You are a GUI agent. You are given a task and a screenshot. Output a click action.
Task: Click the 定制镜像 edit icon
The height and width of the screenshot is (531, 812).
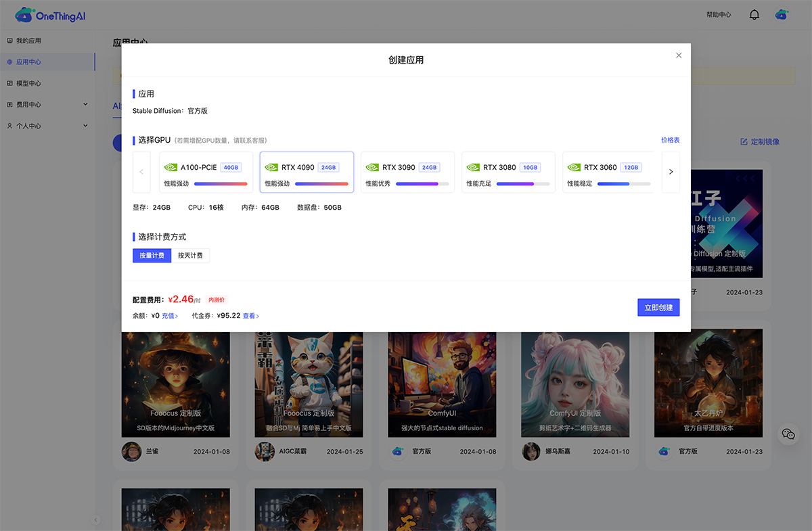tap(744, 141)
